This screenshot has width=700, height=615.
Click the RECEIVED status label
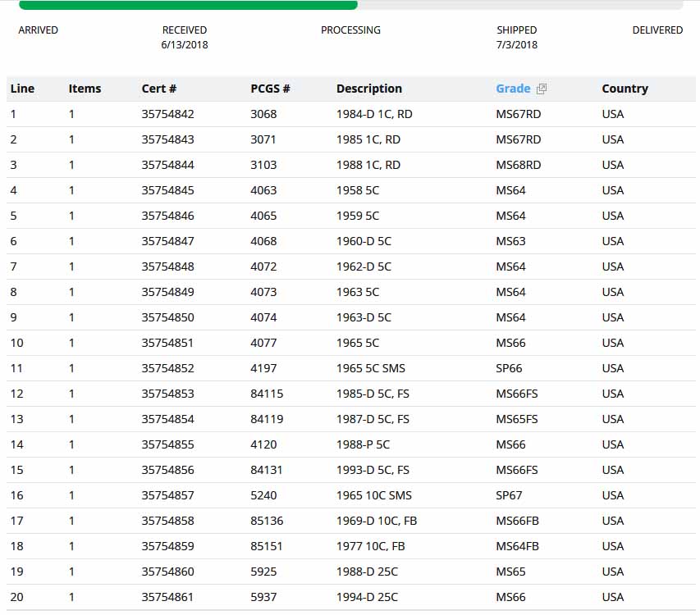tap(185, 30)
